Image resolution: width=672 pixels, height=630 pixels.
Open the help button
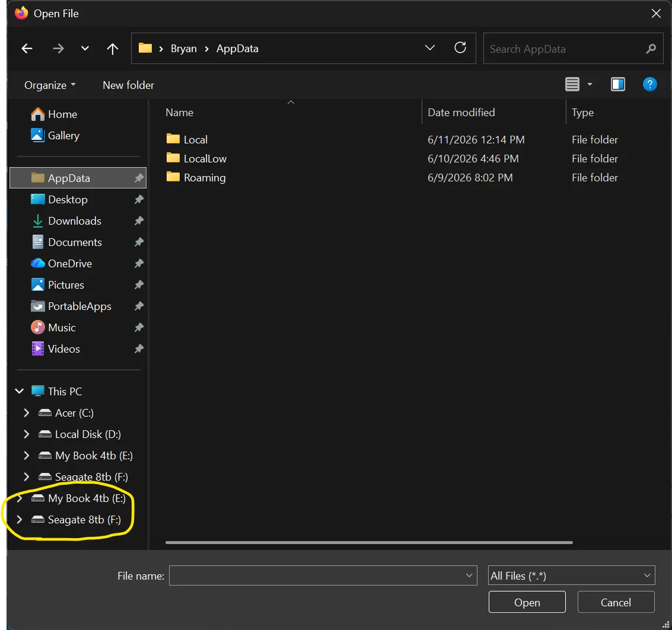(649, 84)
